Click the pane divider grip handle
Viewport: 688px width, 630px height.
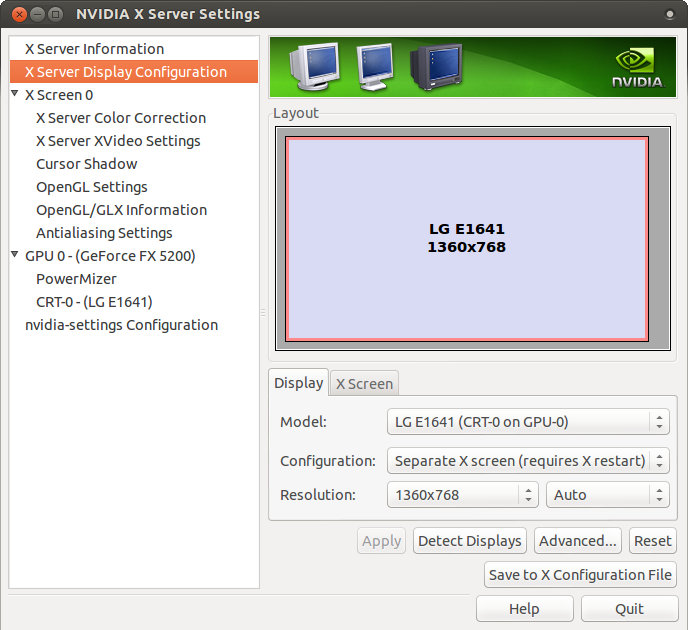(x=263, y=312)
